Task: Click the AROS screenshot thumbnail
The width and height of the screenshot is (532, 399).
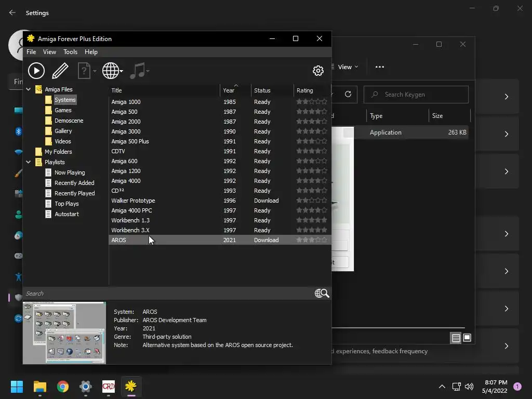Action: (64, 333)
